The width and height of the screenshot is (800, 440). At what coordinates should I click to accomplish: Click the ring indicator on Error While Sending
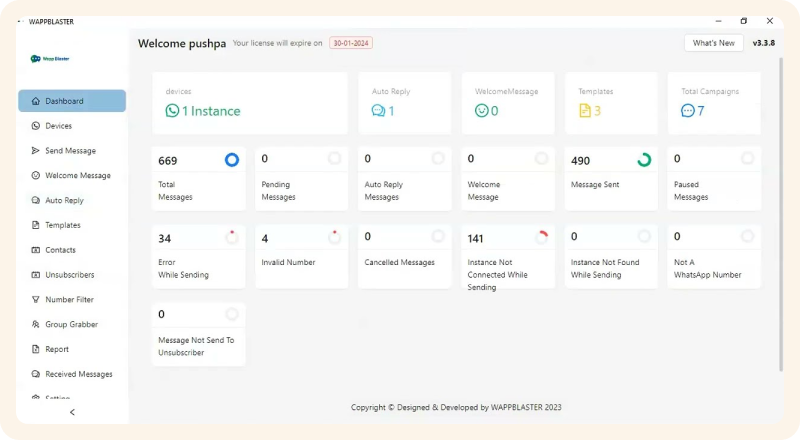point(232,237)
